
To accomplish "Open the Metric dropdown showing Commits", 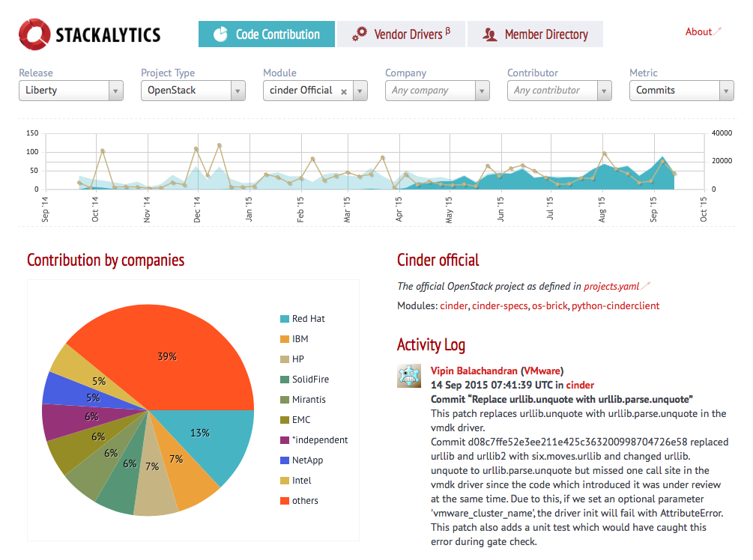I will pyautogui.click(x=681, y=91).
